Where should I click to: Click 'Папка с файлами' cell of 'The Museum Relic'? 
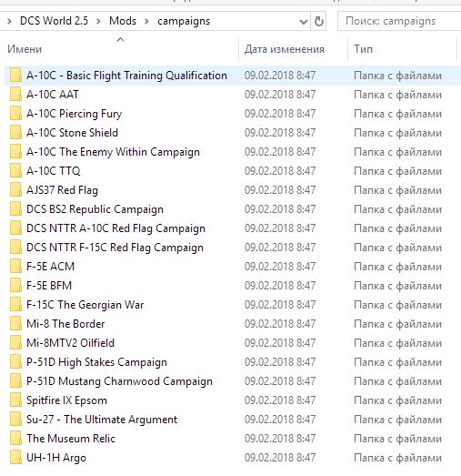(x=397, y=439)
